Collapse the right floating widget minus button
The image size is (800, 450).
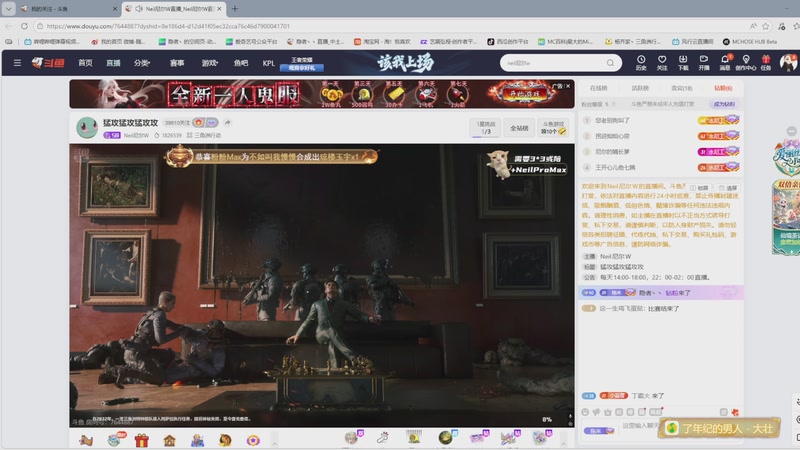tap(791, 132)
